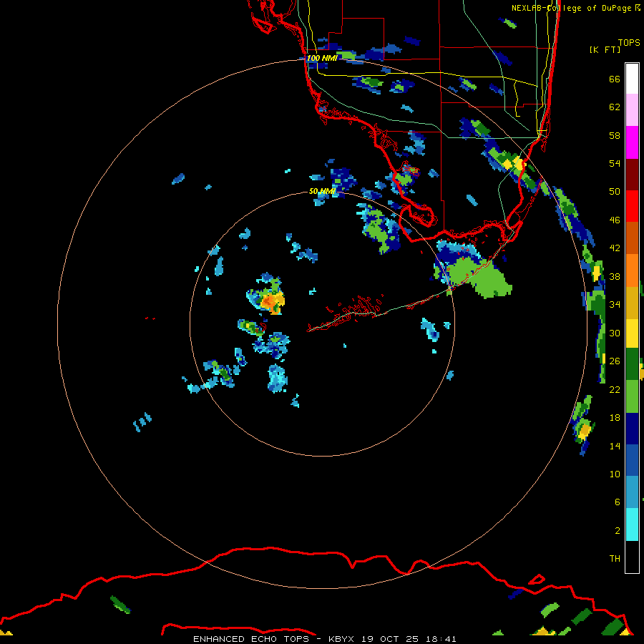
Task: Click the yellow legend swatch
Action: 632,333
